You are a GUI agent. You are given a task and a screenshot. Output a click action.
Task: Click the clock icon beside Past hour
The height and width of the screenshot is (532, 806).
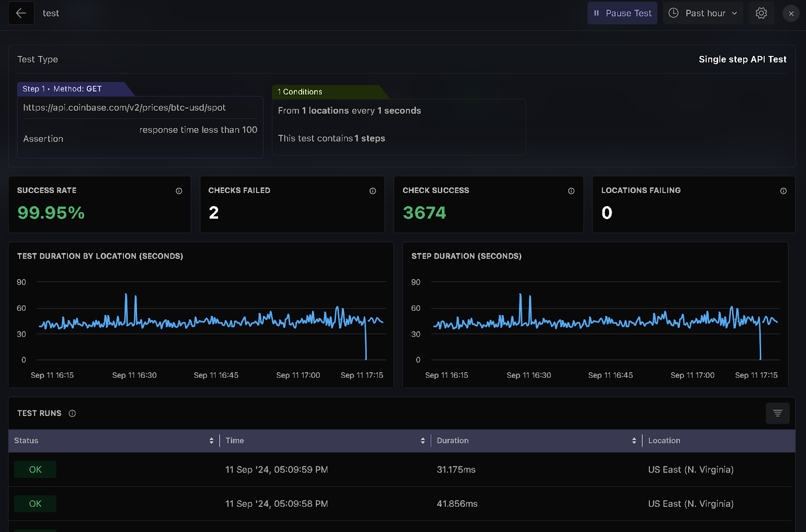[x=673, y=13]
